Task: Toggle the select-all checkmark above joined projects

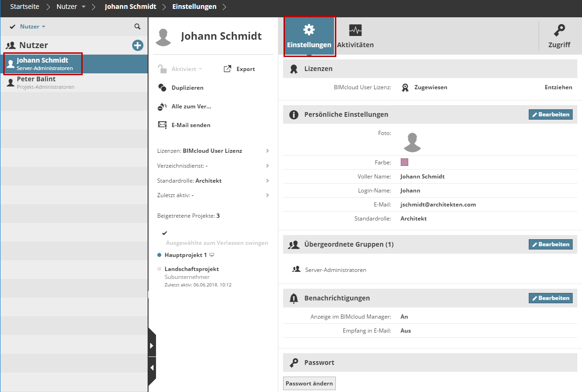Action: pos(164,233)
